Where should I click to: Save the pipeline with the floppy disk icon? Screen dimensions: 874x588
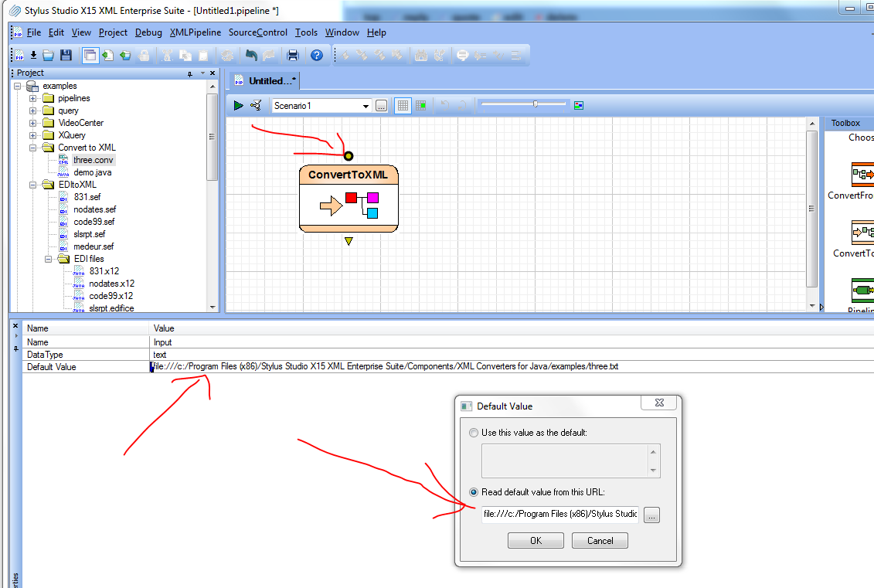coord(66,55)
